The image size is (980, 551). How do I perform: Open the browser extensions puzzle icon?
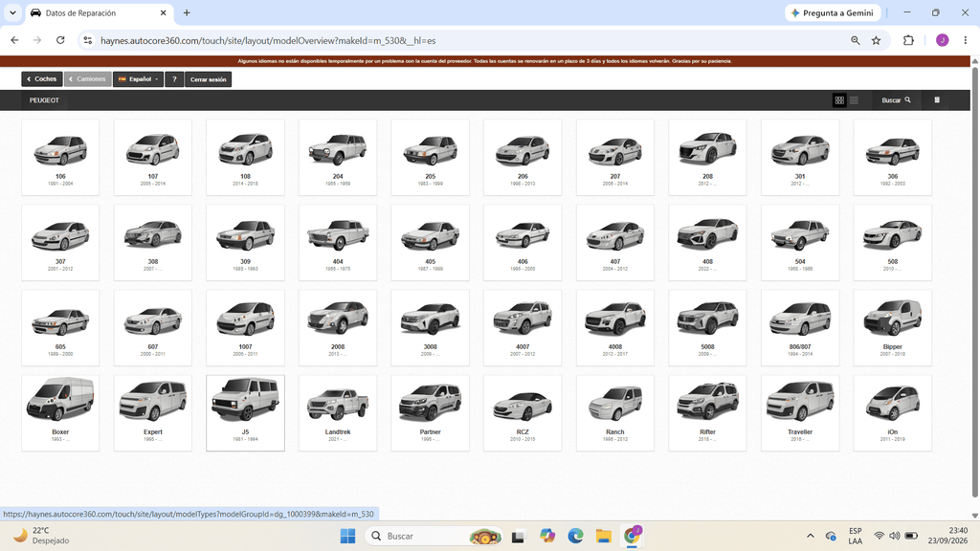(x=908, y=40)
